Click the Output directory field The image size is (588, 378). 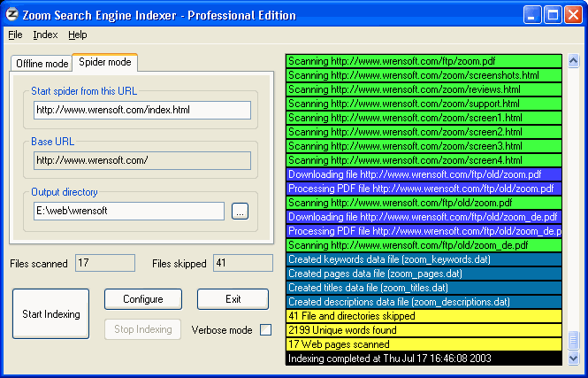point(129,211)
